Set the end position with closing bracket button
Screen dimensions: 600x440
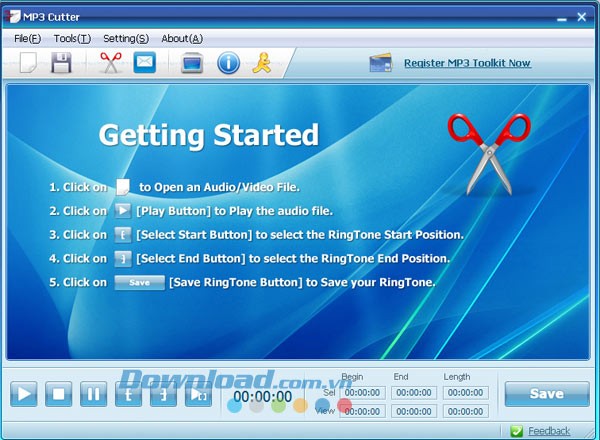tap(163, 394)
